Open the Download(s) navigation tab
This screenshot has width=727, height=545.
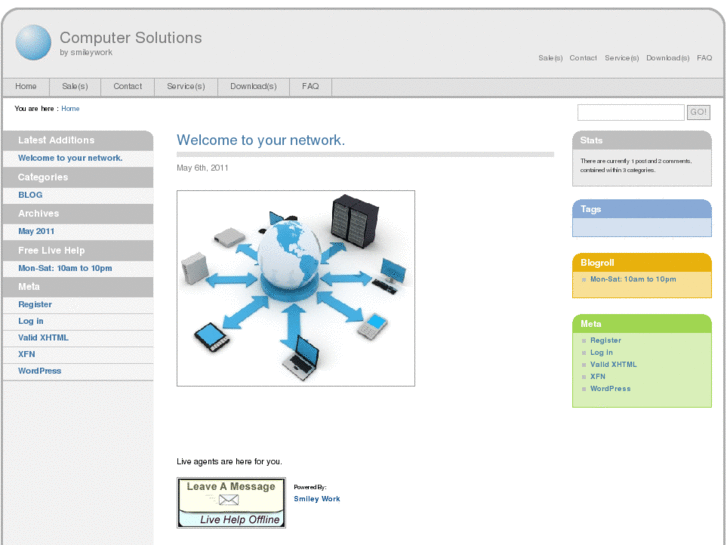click(254, 87)
